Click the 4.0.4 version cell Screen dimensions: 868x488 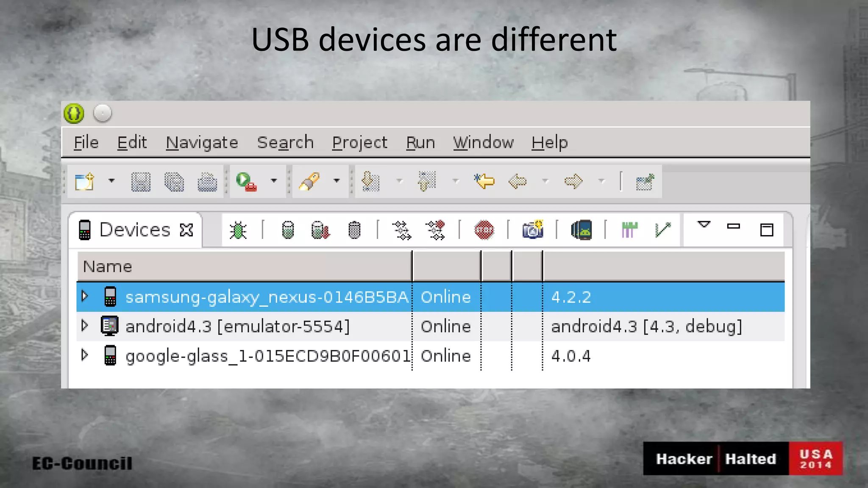point(571,356)
